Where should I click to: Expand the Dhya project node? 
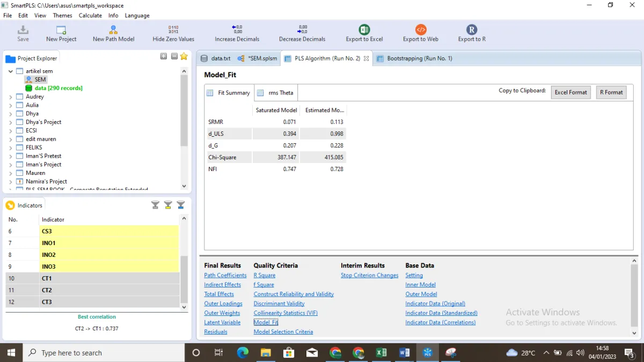pyautogui.click(x=10, y=114)
